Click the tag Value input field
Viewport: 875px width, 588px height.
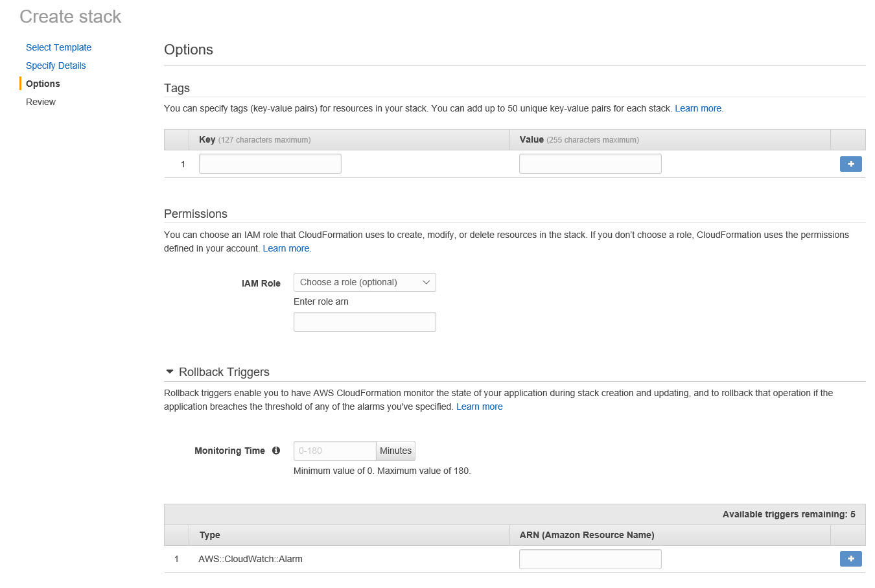click(x=590, y=164)
